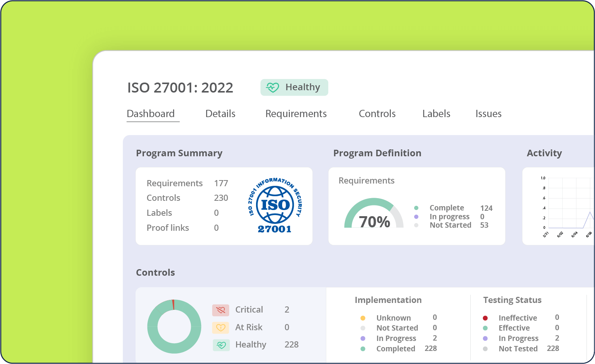The width and height of the screenshot is (595, 364).
Task: Click Effective under Testing Status
Action: point(514,328)
